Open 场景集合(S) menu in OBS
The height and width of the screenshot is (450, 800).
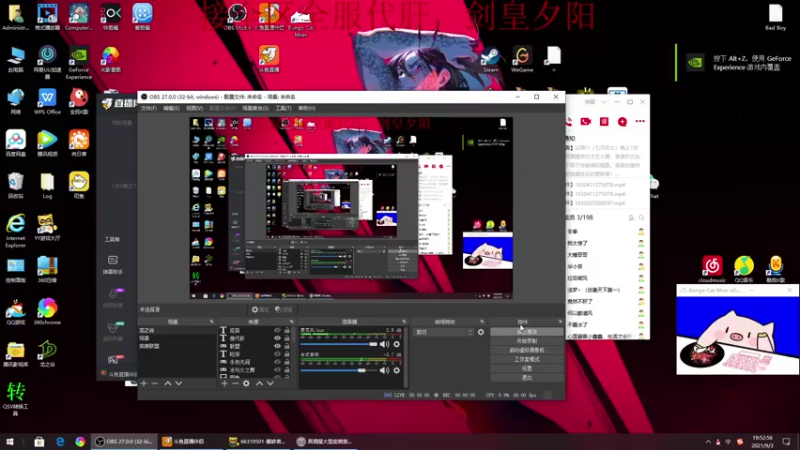tap(256, 108)
